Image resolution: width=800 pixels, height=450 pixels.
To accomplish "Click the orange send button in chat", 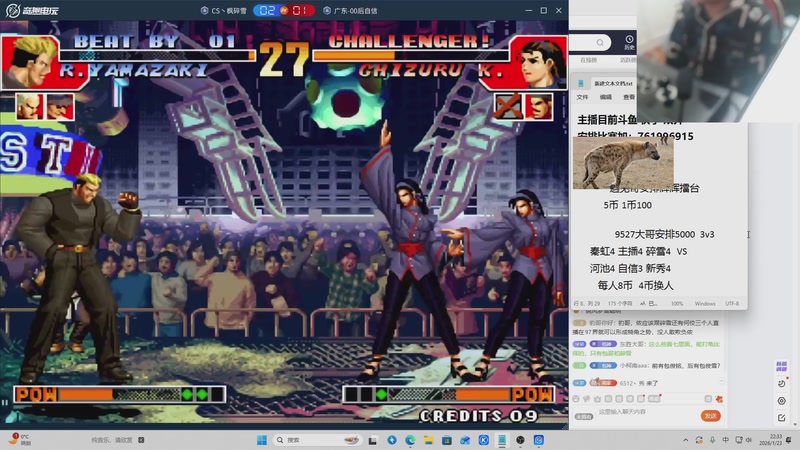I will pyautogui.click(x=710, y=415).
